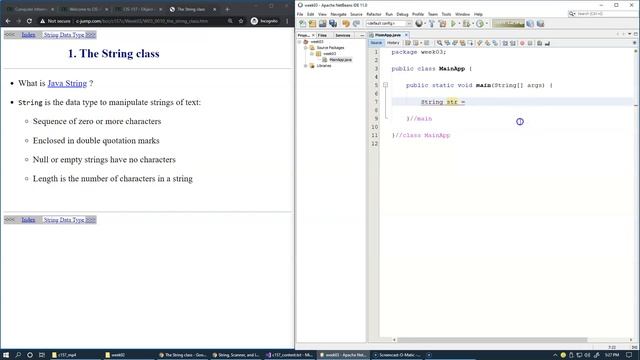640x360 pixels.
Task: Open the File menu in NetBeans
Action: (x=300, y=14)
